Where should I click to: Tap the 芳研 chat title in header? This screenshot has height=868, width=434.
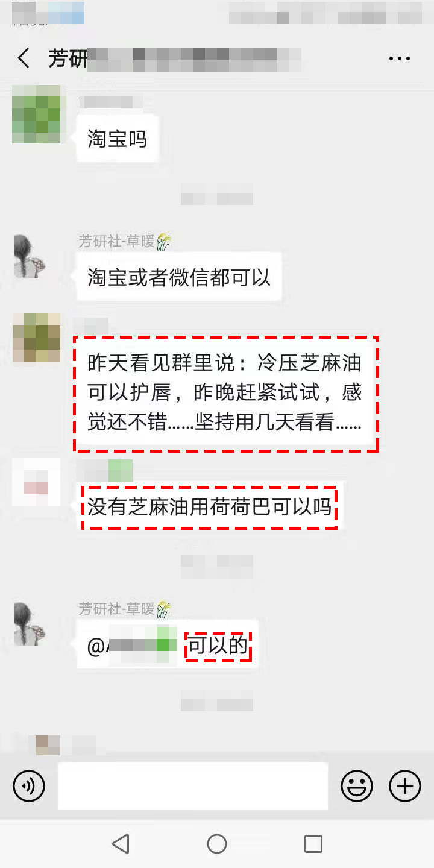coord(68,58)
